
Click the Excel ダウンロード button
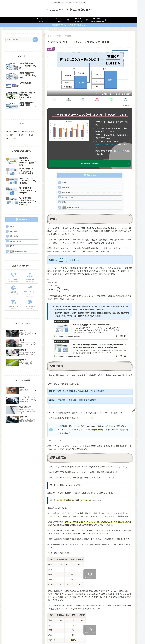[90, 163]
